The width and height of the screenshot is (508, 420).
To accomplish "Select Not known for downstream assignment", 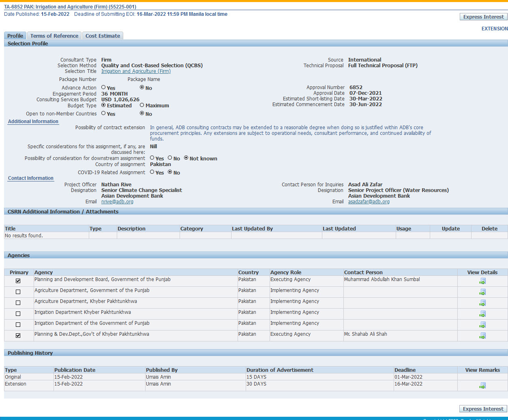I will [186, 158].
